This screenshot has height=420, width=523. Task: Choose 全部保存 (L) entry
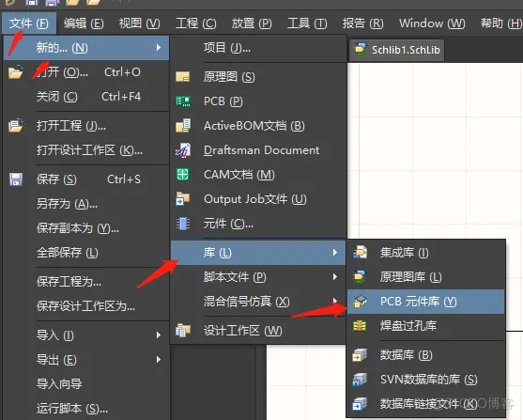86,253
